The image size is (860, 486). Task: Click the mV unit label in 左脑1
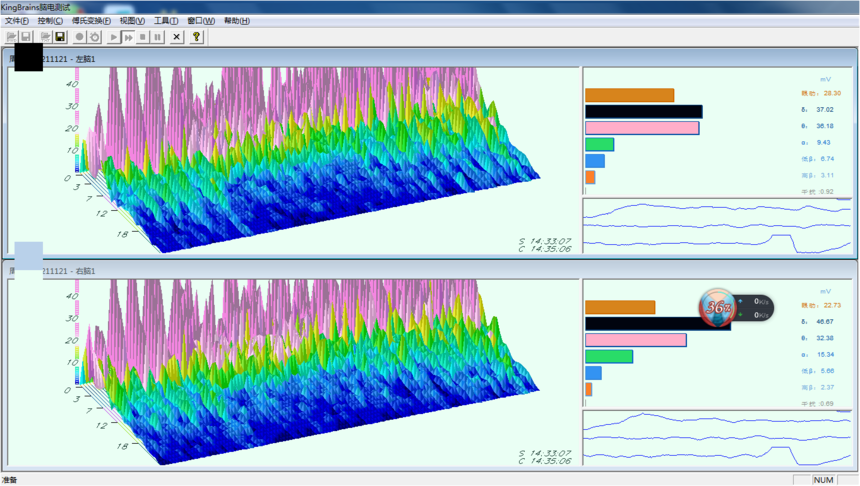(825, 80)
